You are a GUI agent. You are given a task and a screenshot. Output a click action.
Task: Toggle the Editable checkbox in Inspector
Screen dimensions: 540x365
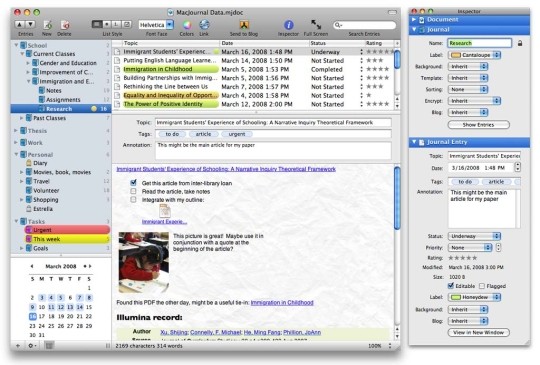[451, 286]
